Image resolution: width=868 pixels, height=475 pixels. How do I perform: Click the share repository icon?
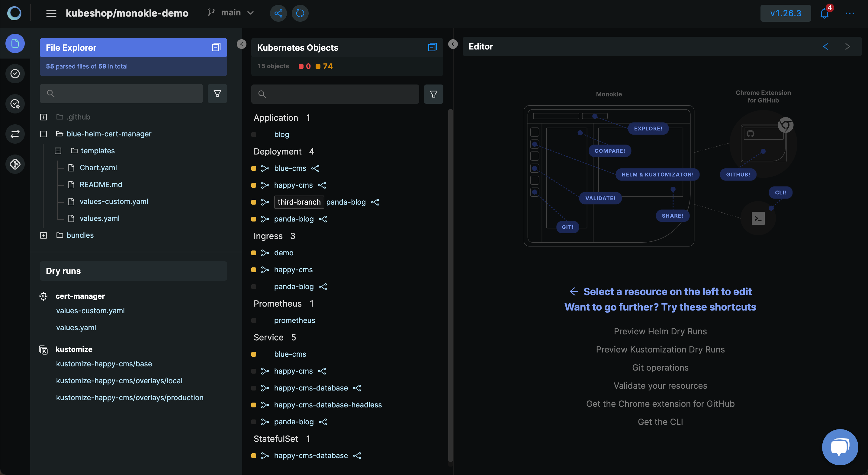coord(278,13)
